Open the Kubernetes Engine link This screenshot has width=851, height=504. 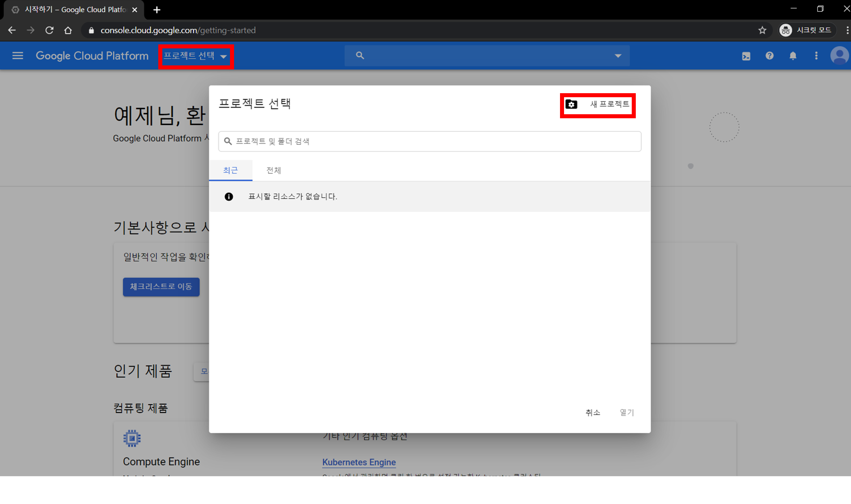click(x=359, y=462)
